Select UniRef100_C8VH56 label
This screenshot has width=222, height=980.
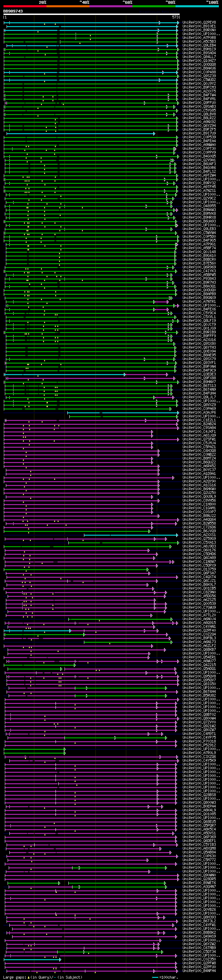199,500
